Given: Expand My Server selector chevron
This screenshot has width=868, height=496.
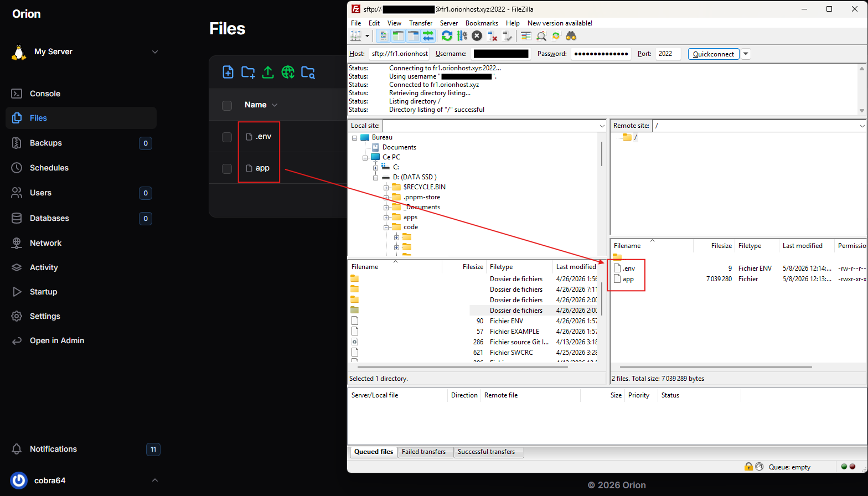Looking at the screenshot, I should tap(155, 52).
